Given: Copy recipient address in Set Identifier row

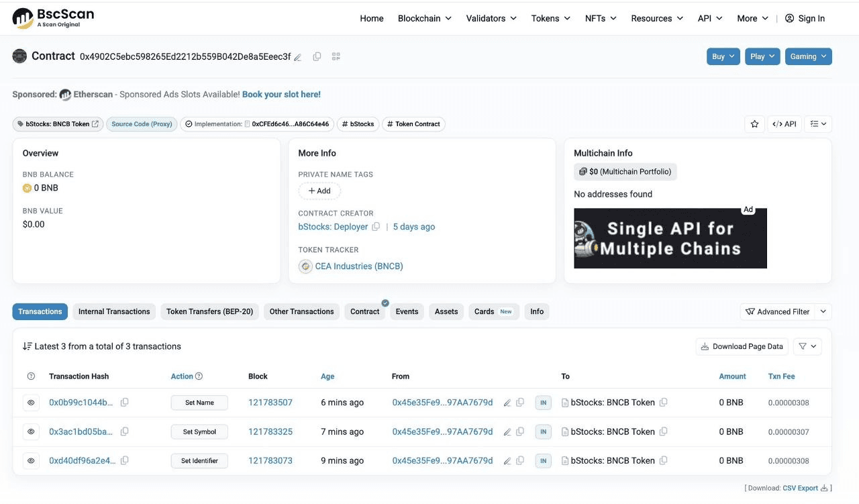Looking at the screenshot, I should click(x=663, y=460).
